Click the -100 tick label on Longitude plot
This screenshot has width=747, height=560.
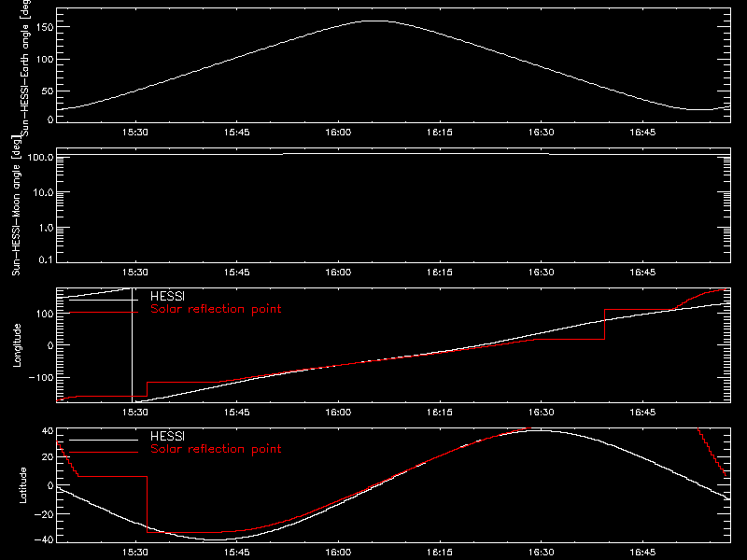click(41, 377)
